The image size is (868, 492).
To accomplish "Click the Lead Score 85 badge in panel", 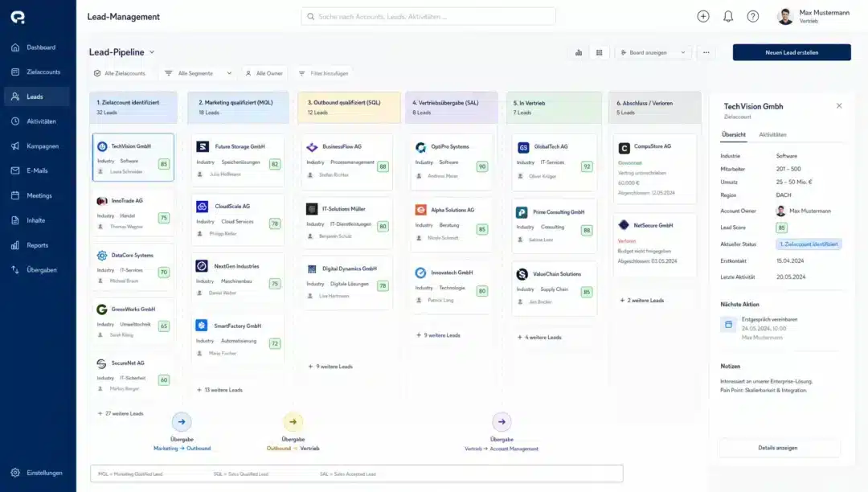I will pos(782,228).
